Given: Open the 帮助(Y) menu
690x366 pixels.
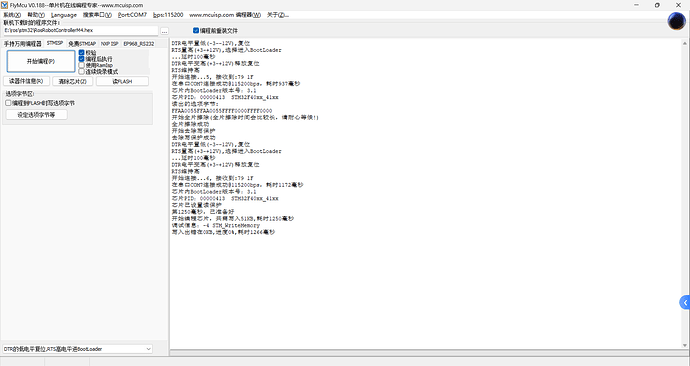Looking at the screenshot, I should (36, 15).
